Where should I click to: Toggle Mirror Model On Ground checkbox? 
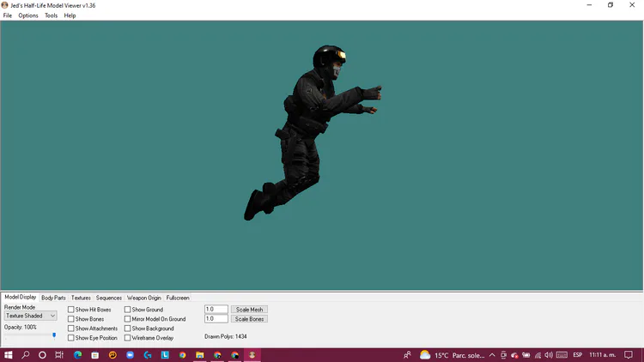tap(128, 319)
